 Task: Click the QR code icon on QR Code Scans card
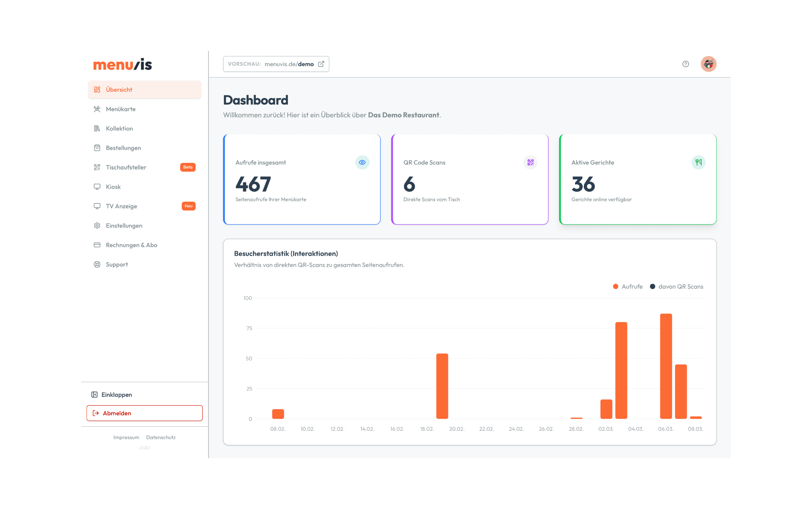530,162
